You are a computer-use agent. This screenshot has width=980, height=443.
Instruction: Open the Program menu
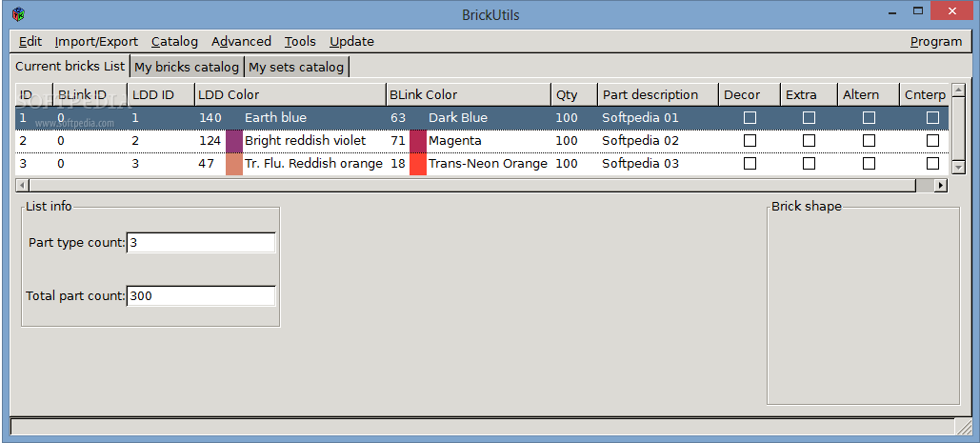click(x=935, y=42)
